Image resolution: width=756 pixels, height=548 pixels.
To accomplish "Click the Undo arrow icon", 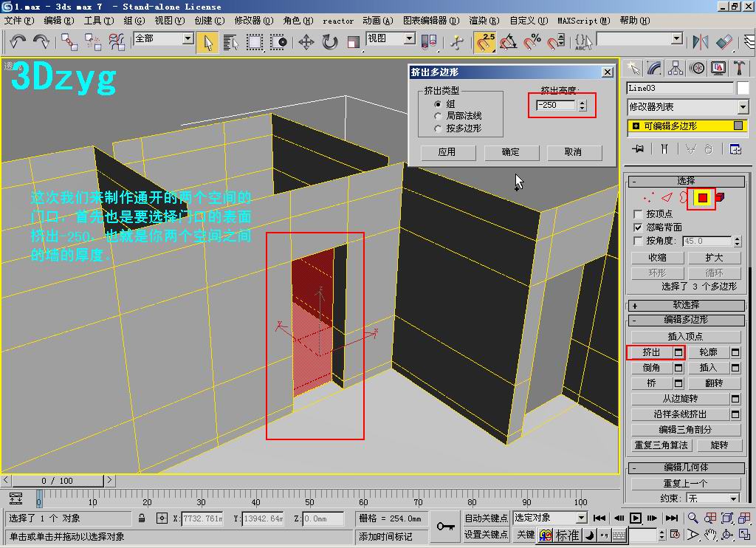I will point(18,42).
